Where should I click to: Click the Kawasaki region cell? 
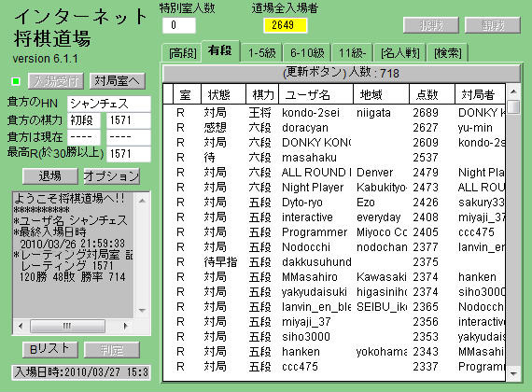tap(382, 277)
